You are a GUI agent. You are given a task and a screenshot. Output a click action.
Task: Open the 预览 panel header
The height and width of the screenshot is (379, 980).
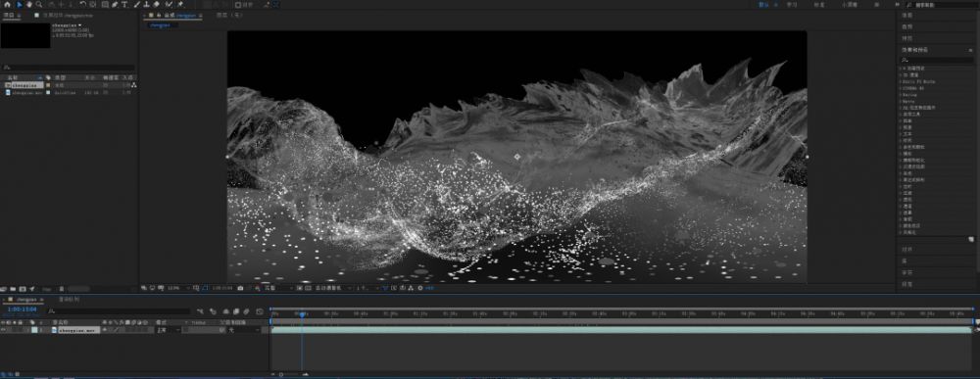(906, 38)
